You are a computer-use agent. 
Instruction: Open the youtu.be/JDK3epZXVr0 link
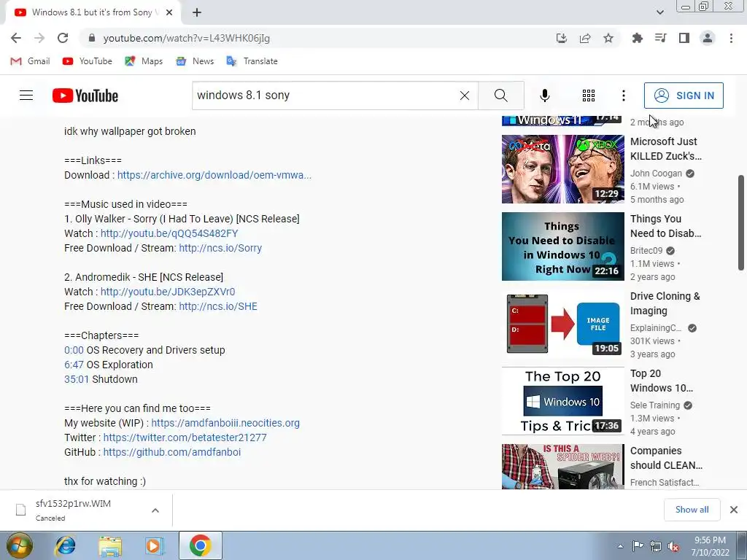coord(168,292)
